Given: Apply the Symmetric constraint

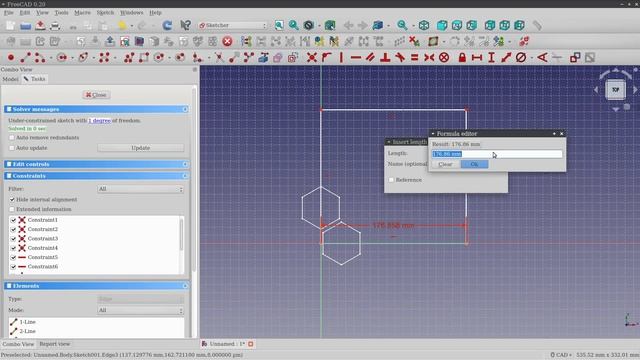Looking at the screenshot, I should 429,58.
